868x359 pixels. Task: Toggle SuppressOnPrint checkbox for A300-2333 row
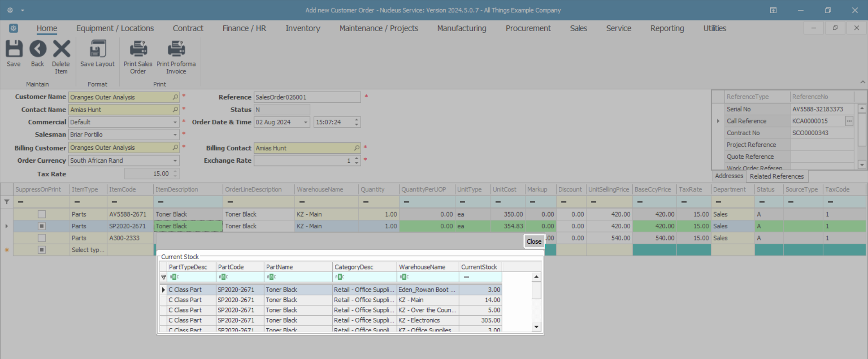click(x=42, y=238)
